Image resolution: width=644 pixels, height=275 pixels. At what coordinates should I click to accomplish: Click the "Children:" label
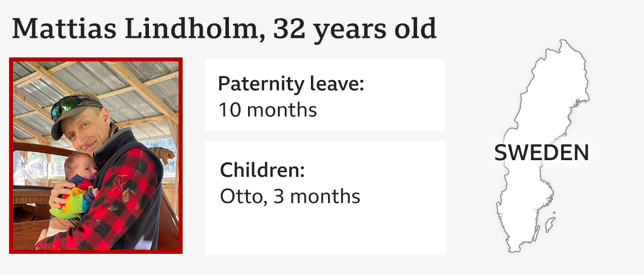point(263,170)
